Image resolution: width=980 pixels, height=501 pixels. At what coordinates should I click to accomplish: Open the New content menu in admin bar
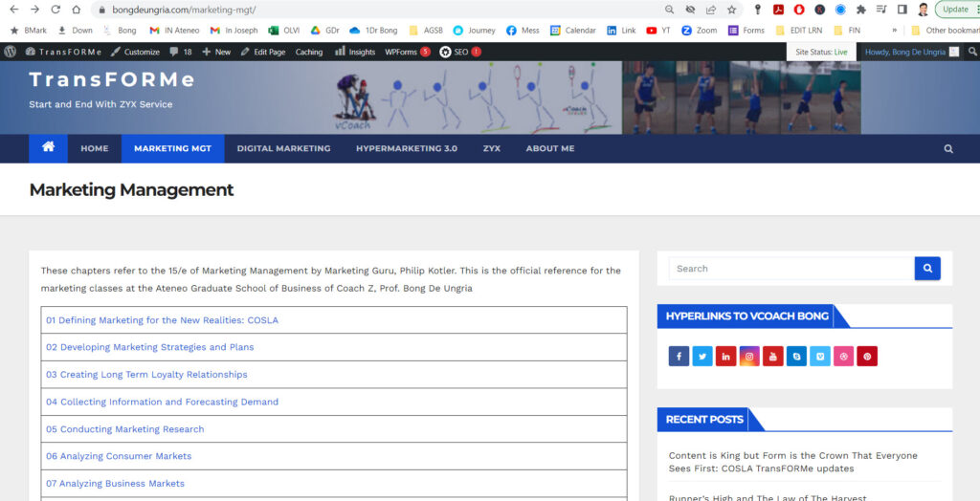tap(216, 52)
